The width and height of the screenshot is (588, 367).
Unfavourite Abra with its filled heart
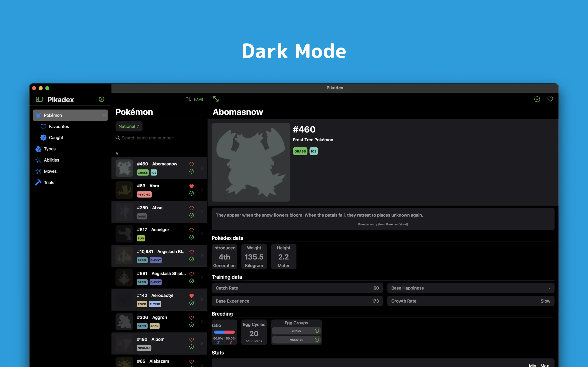(192, 186)
